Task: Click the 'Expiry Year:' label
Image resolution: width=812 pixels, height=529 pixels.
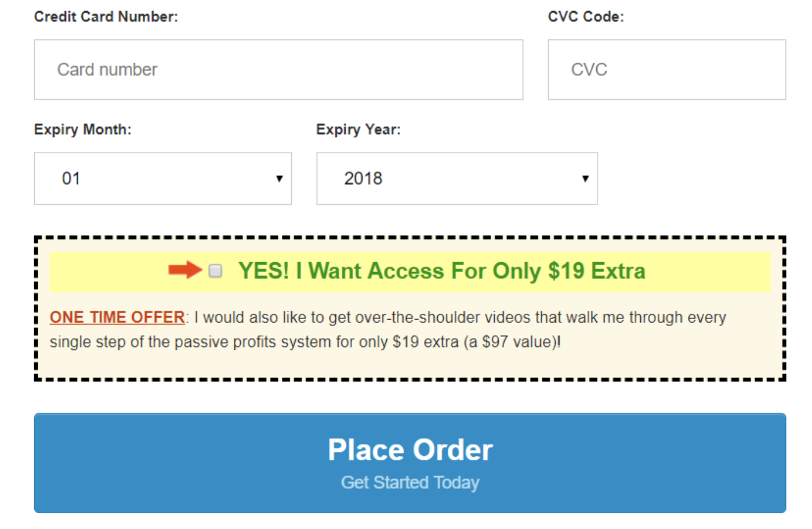Action: click(358, 129)
